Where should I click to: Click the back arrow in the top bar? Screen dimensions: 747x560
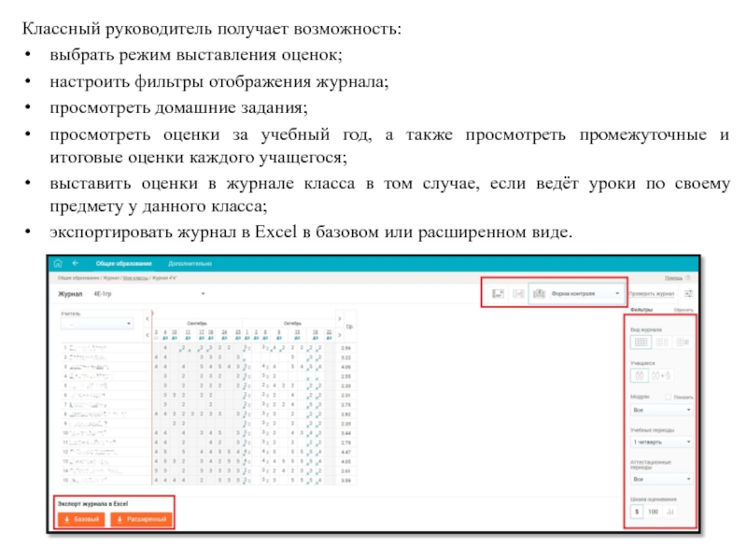point(76,264)
